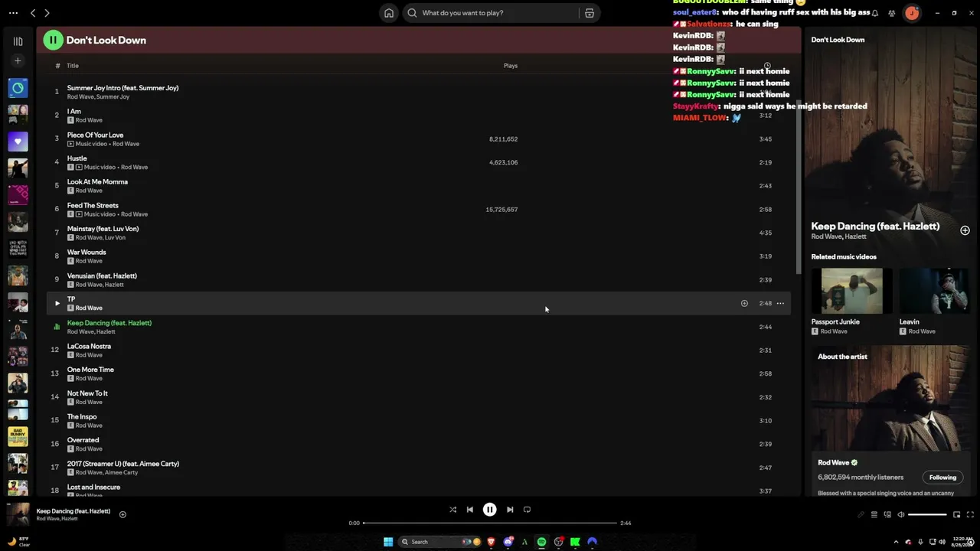Go back with the left arrow
This screenshot has width=980, height=551.
coord(33,13)
